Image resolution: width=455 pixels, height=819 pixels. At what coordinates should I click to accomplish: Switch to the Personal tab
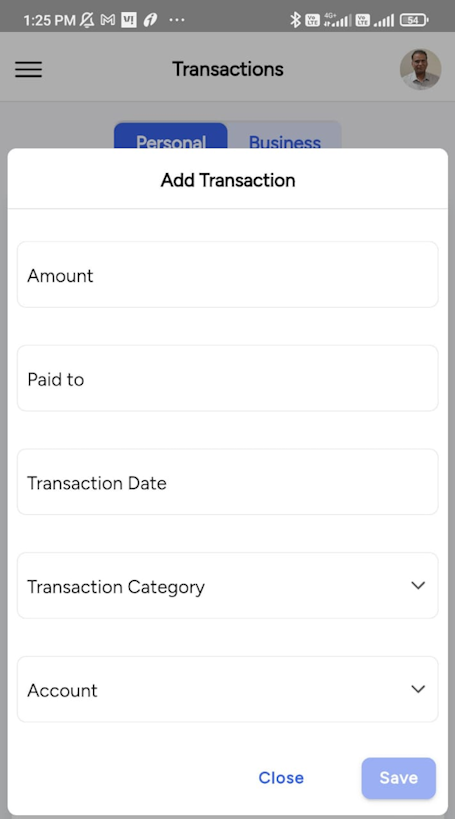171,136
